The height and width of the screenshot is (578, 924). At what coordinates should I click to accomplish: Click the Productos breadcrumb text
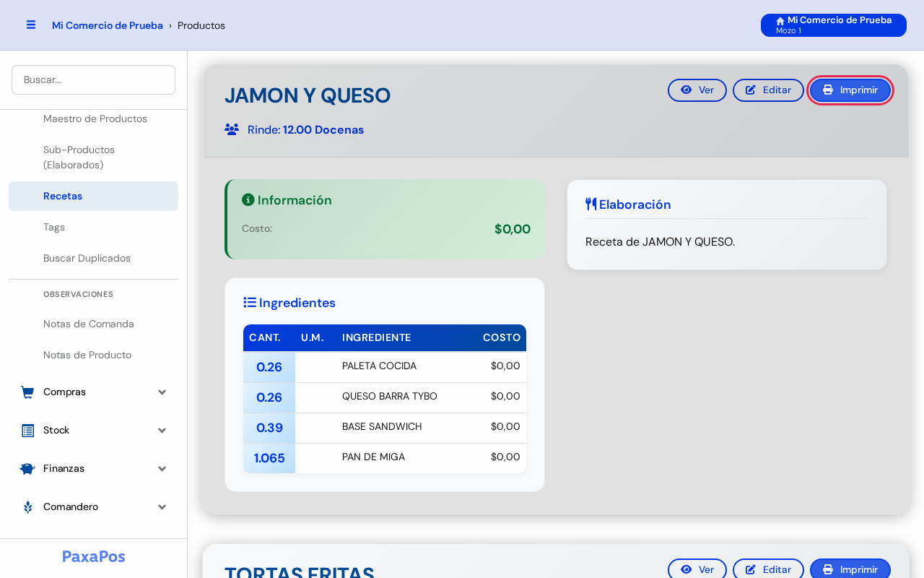201,25
